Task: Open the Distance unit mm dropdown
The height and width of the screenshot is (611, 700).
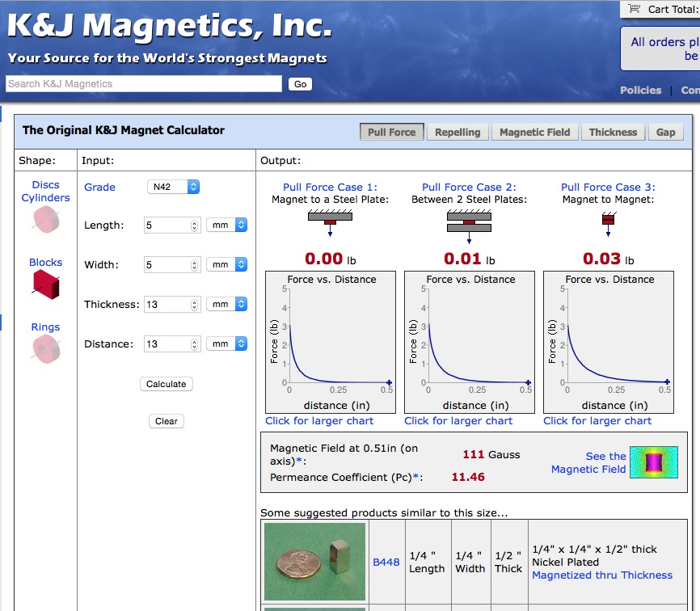Action: pyautogui.click(x=227, y=343)
